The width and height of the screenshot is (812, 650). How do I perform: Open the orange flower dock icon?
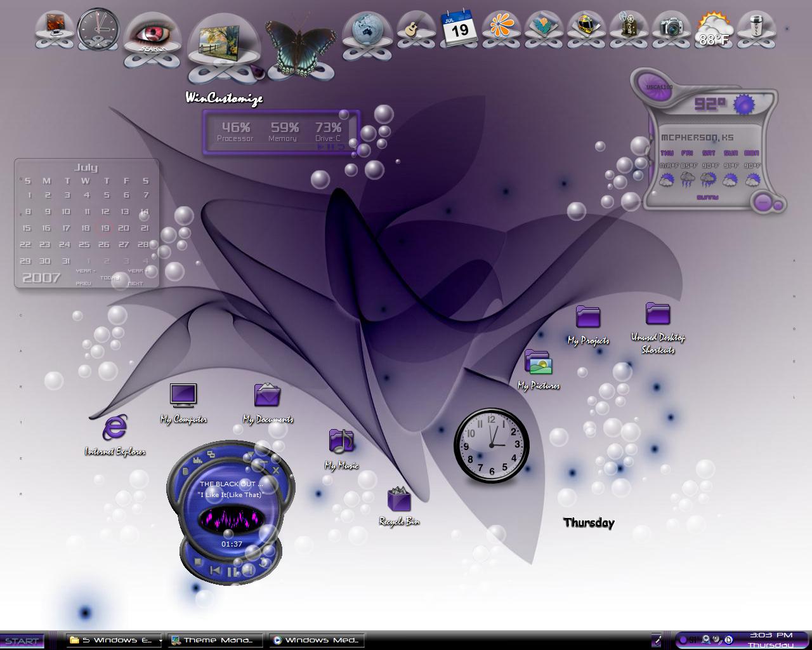pos(501,29)
